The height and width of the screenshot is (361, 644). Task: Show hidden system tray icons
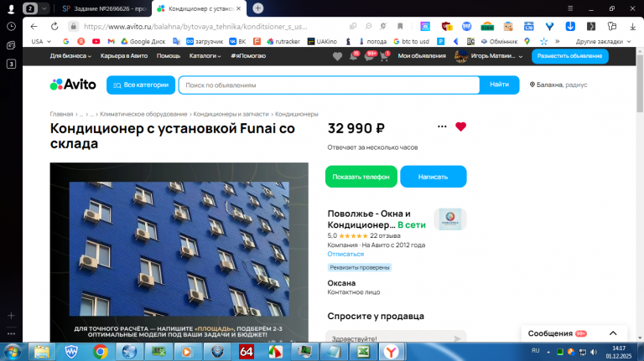[x=548, y=352]
